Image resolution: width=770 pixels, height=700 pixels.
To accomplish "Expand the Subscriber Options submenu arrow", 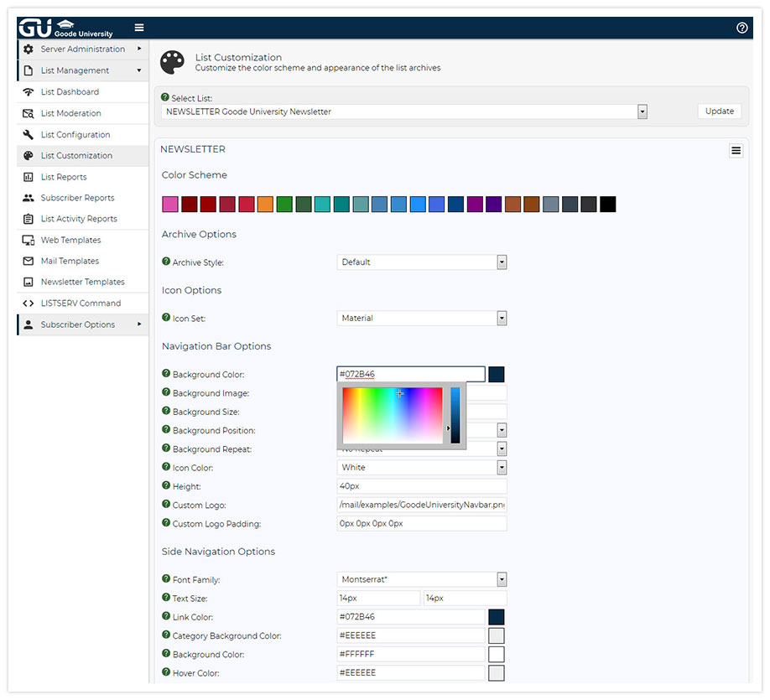I will (x=139, y=324).
